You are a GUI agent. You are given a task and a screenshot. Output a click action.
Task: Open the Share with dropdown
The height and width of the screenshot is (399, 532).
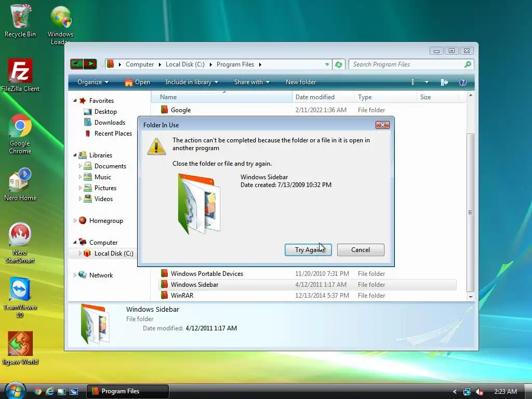click(x=252, y=82)
